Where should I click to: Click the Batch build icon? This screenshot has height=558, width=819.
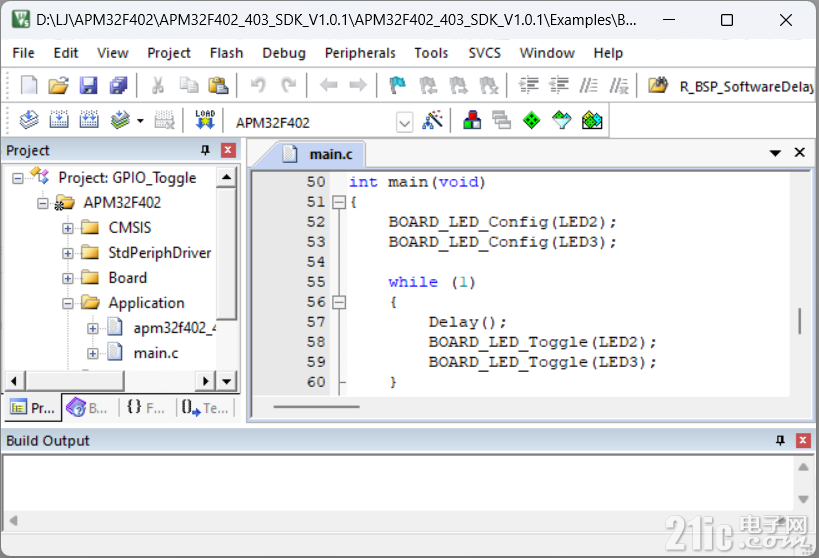tap(120, 120)
